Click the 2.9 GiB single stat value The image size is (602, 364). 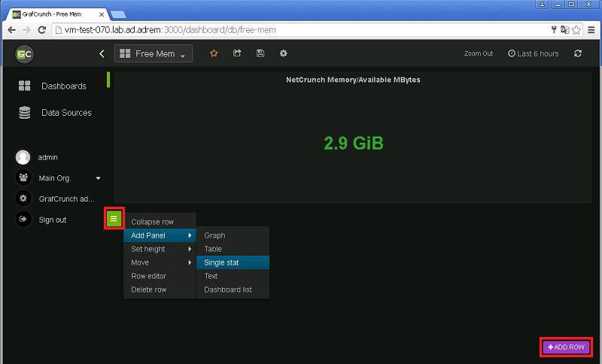pos(354,143)
